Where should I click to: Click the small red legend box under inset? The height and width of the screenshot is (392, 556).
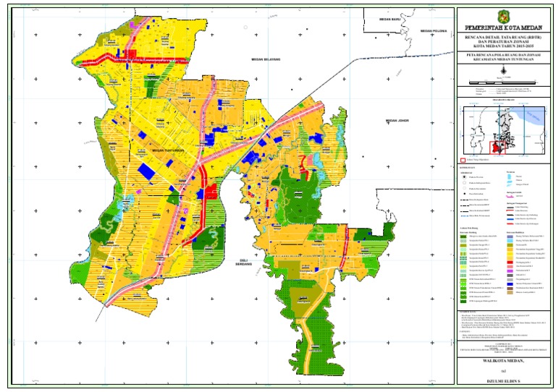(x=464, y=158)
